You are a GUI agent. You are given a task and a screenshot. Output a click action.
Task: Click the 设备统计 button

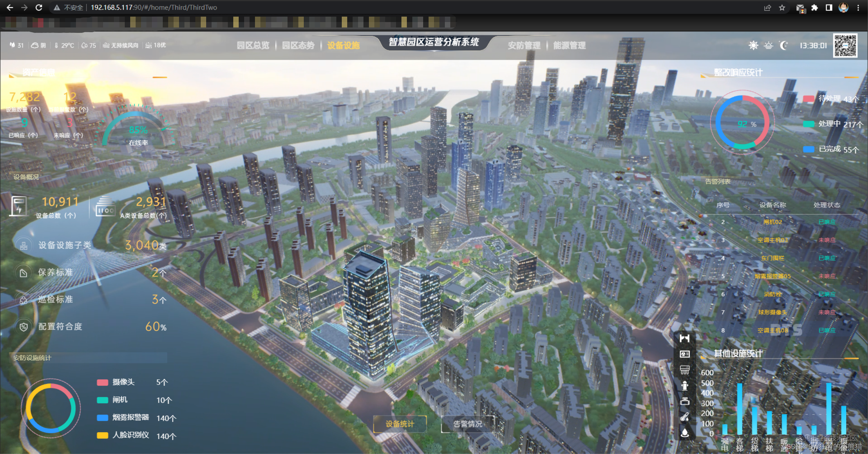tap(400, 424)
